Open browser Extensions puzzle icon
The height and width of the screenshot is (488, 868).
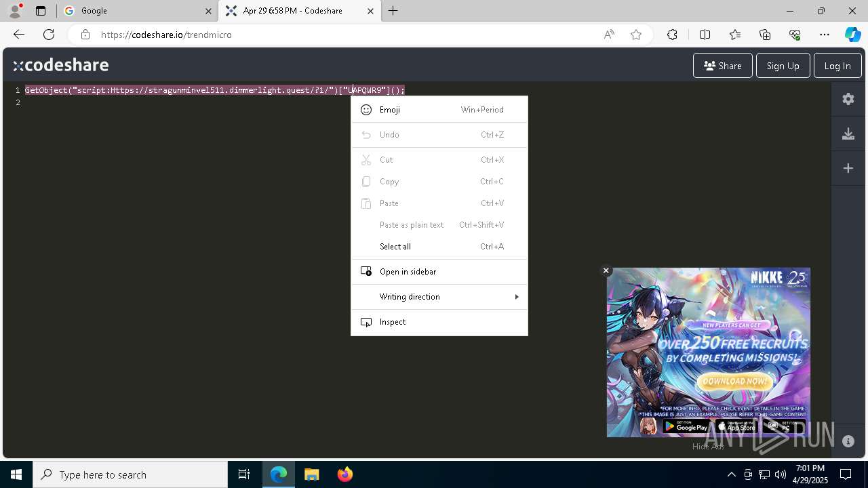pos(672,35)
